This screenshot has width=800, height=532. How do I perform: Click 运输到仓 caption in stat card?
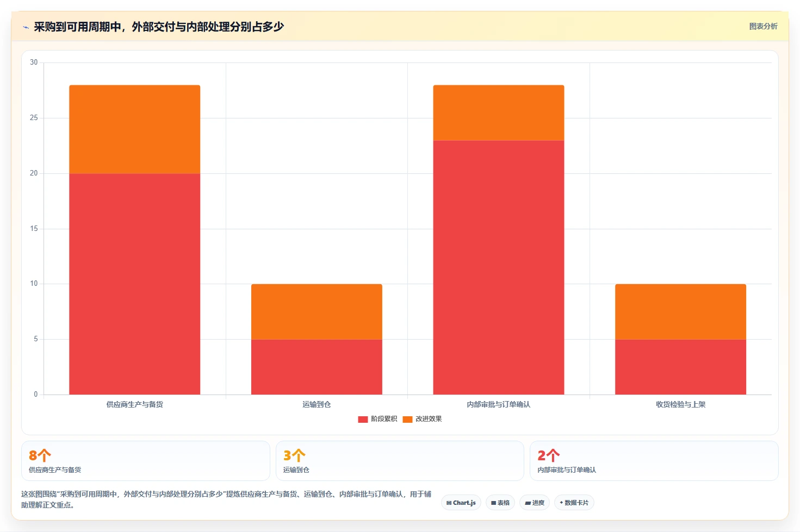(296, 470)
